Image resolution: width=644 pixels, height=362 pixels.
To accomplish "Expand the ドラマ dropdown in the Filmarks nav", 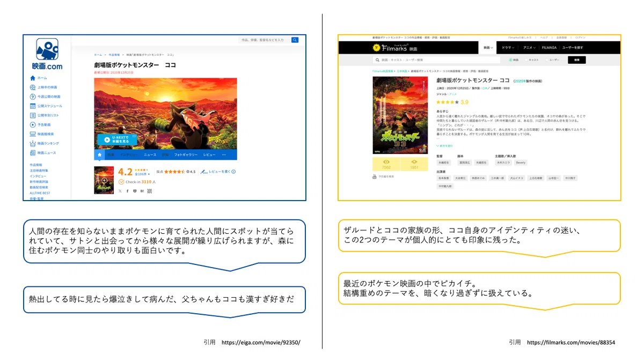I will pos(508,48).
